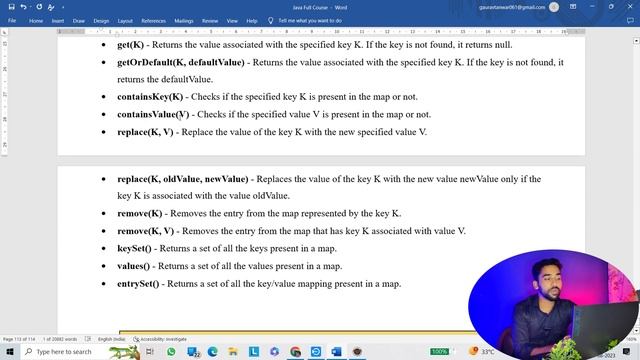
Task: Click the bold text 'keySet()'
Action: coord(134,249)
